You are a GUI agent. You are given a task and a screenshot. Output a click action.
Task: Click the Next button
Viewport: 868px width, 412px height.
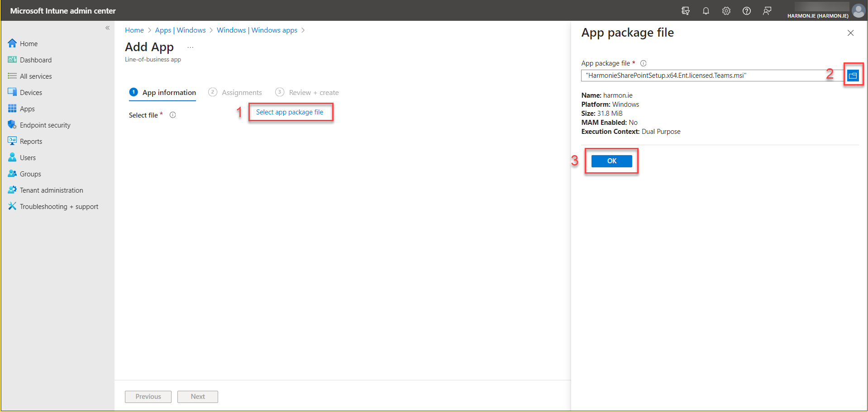coord(198,397)
